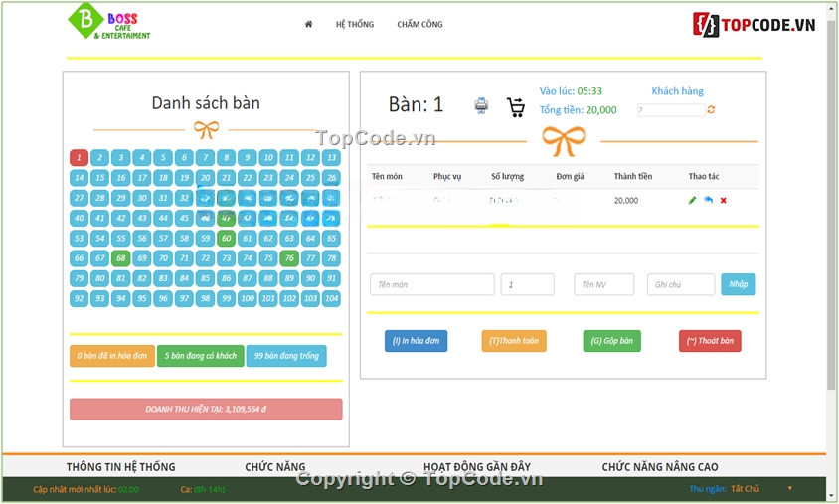The width and height of the screenshot is (839, 504).
Task: Click '5 bàn đang có khách' filter
Action: coord(201,356)
